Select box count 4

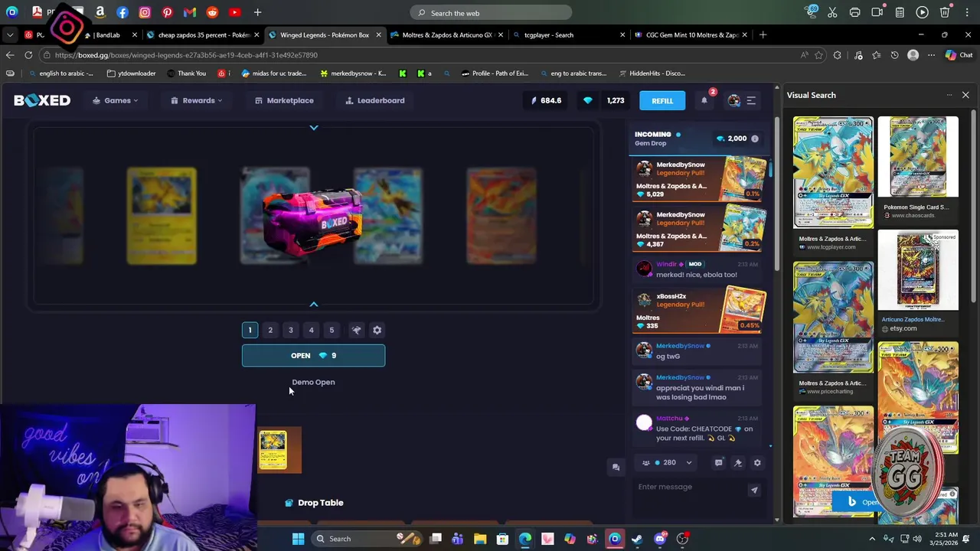(311, 330)
